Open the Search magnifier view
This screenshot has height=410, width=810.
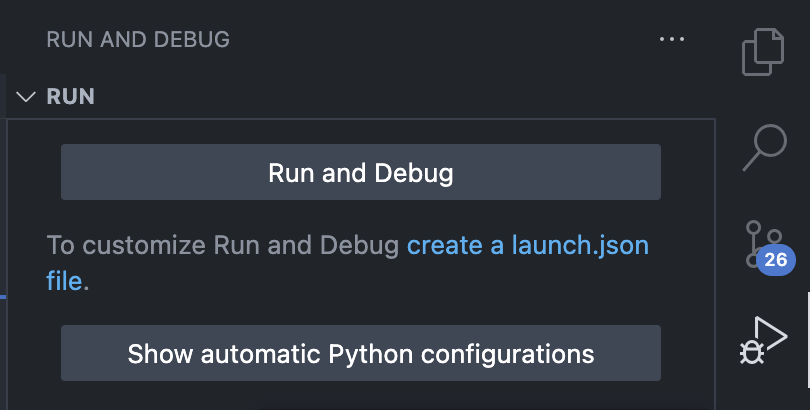tap(766, 147)
